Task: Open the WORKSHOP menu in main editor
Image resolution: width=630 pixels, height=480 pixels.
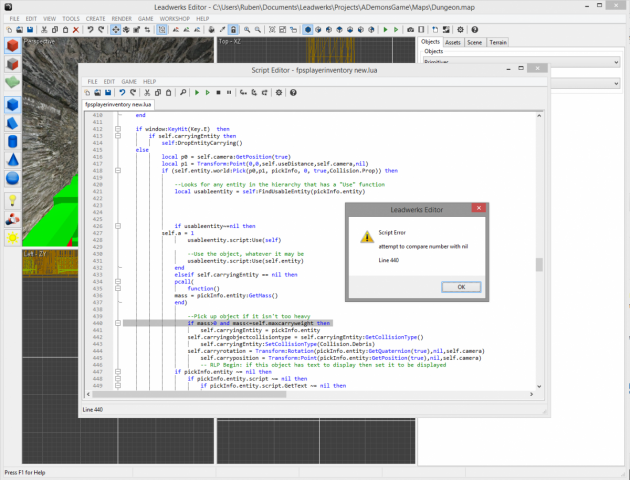Action: click(x=174, y=18)
